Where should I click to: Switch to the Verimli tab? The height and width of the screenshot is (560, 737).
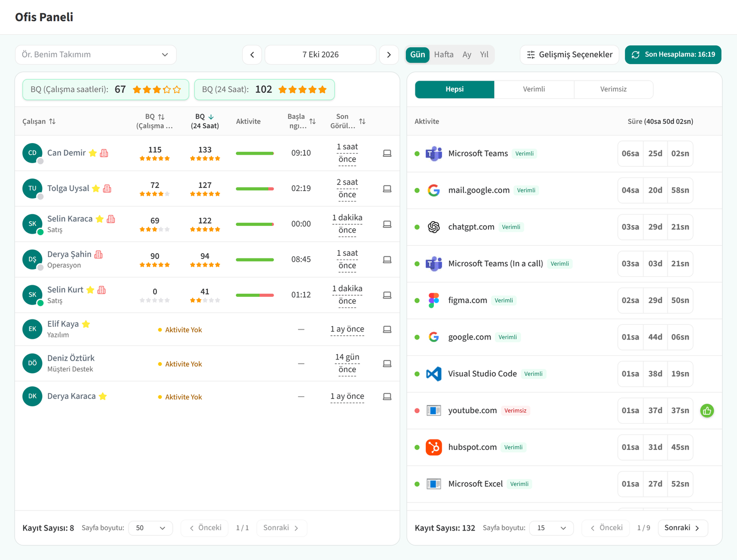[x=534, y=89]
